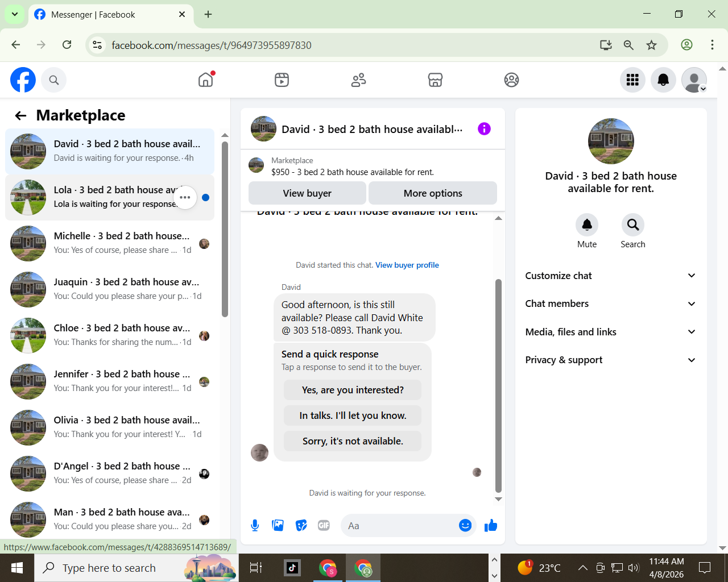Open the Reels video icon
This screenshot has width=728, height=582.
[x=282, y=80]
